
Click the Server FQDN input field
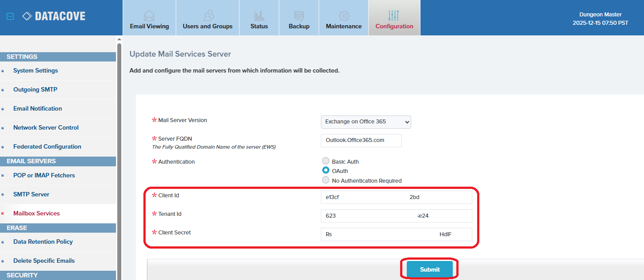coord(361,140)
